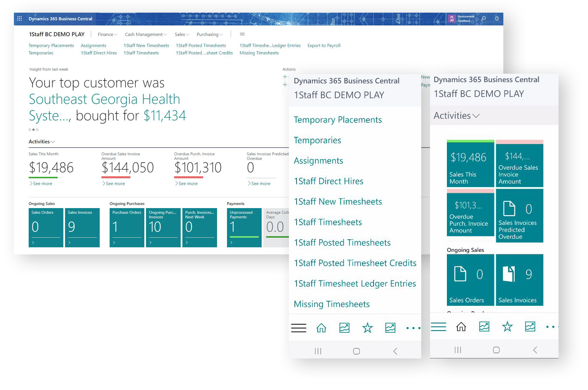Tap Android recents button on middle phone
Viewport: 588px width, 390px height.
318,351
